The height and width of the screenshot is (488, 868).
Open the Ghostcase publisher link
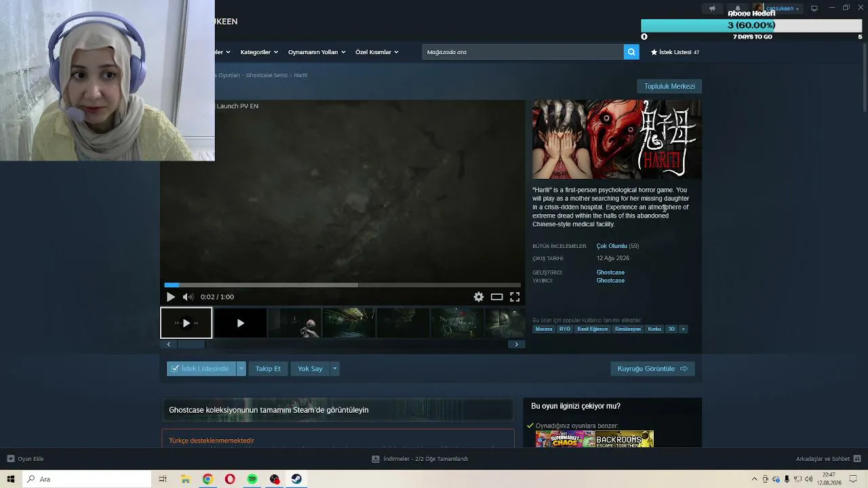[x=610, y=281]
